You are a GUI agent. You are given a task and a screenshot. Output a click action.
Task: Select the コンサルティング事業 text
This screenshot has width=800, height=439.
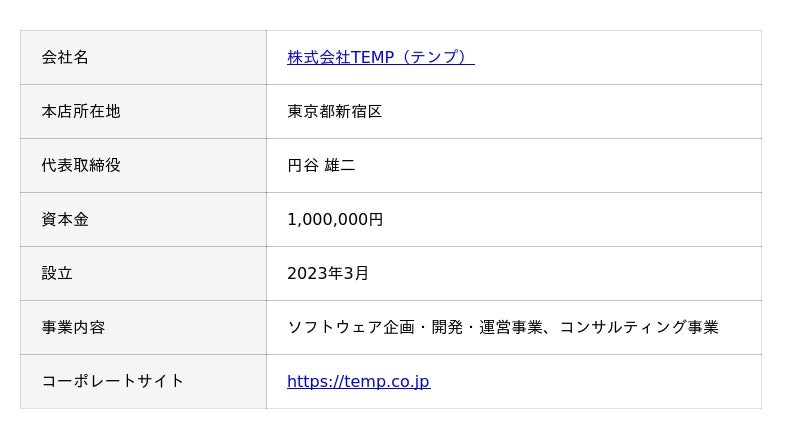638,328
